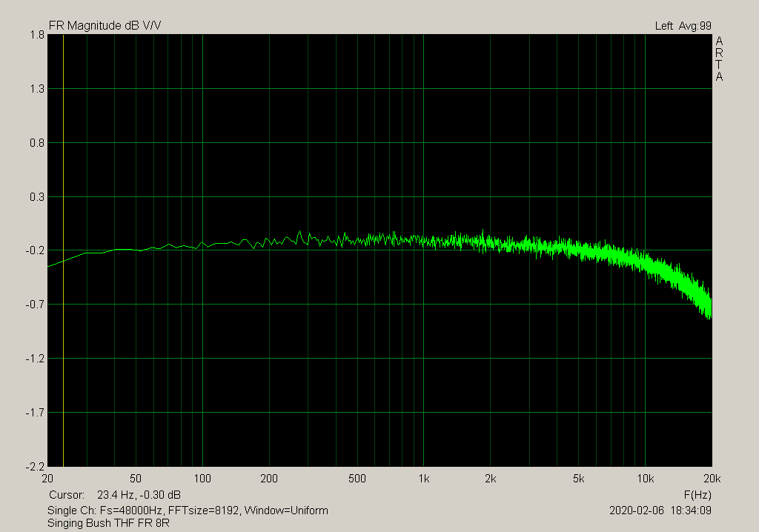Click the -1.7 dB axis label
Screen dimensions: 759x532
pyautogui.click(x=36, y=413)
